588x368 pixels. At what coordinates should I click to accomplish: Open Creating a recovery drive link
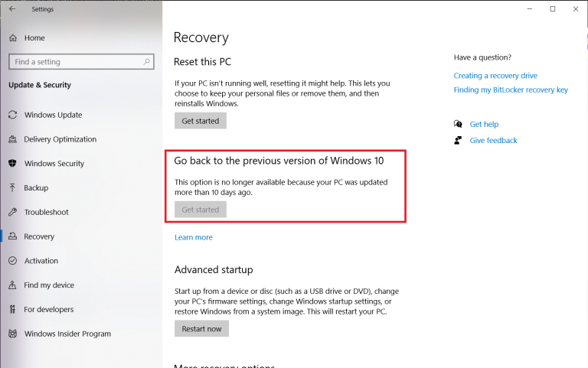(495, 76)
